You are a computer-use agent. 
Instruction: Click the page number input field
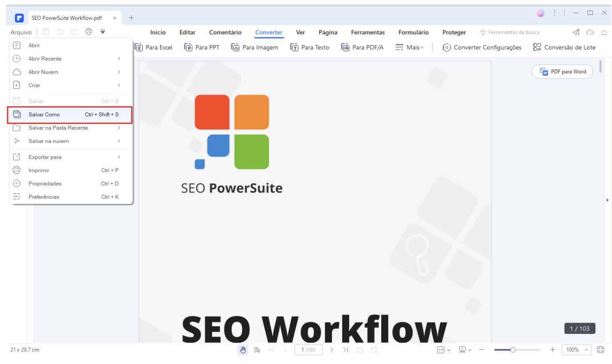coord(308,350)
